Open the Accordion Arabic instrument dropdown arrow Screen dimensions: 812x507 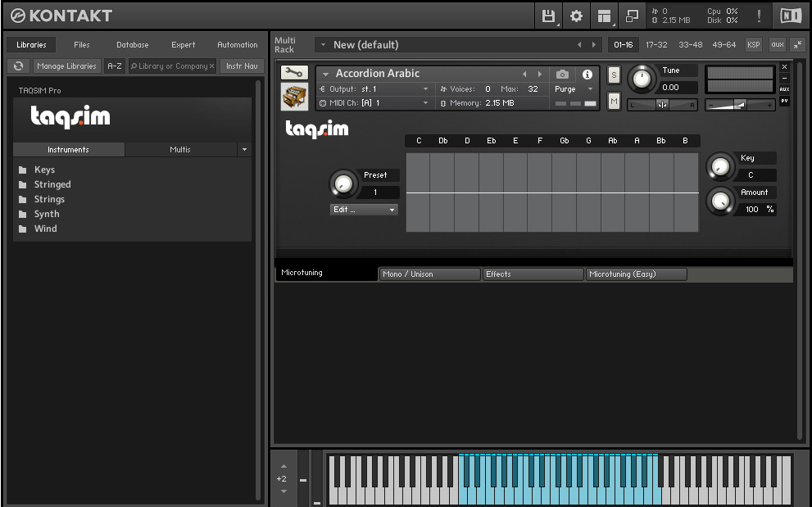pyautogui.click(x=326, y=74)
